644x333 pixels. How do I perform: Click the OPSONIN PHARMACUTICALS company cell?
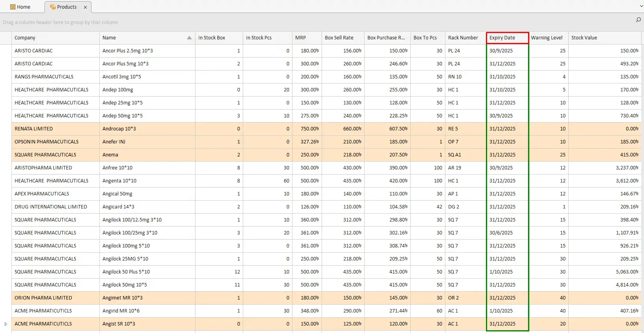click(56, 142)
